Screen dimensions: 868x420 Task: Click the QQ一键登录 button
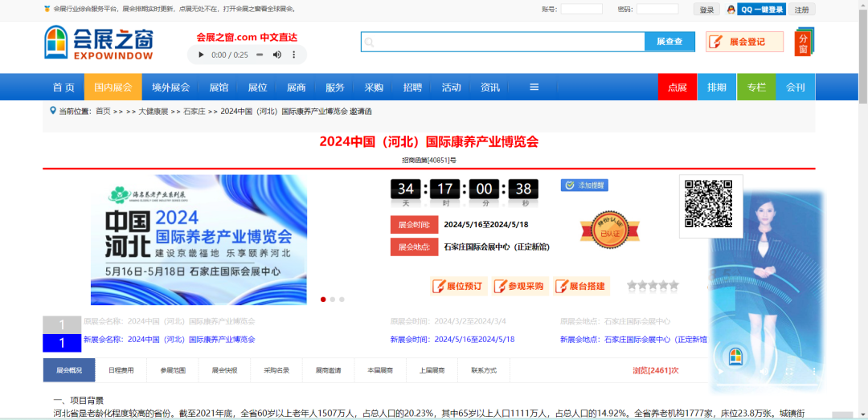[761, 10]
